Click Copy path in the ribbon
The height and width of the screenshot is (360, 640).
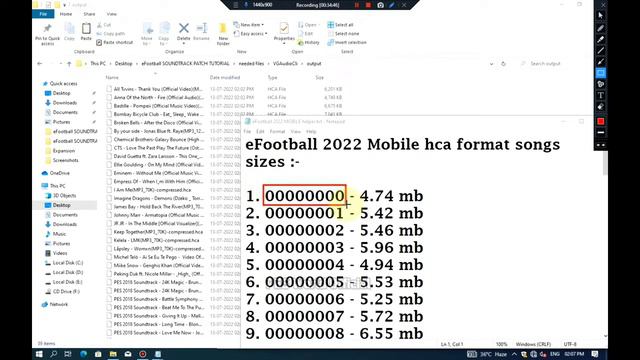pos(111,33)
